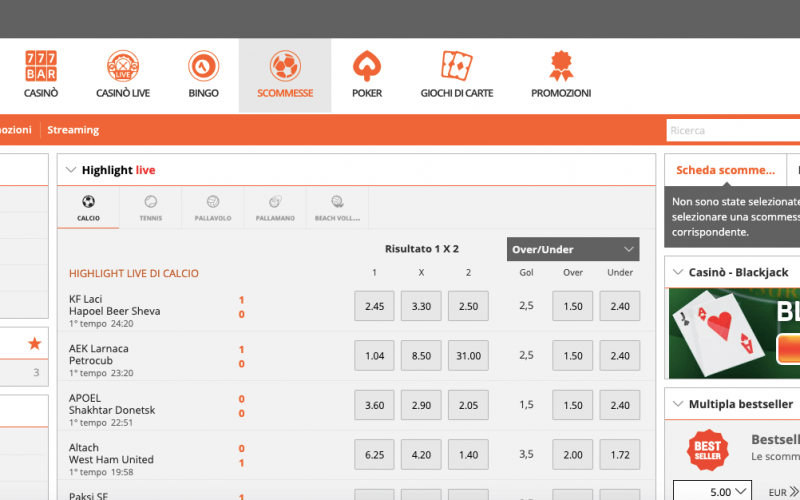Select Over 1.50 for AEK Larnaca match
The image size is (800, 500).
click(572, 356)
